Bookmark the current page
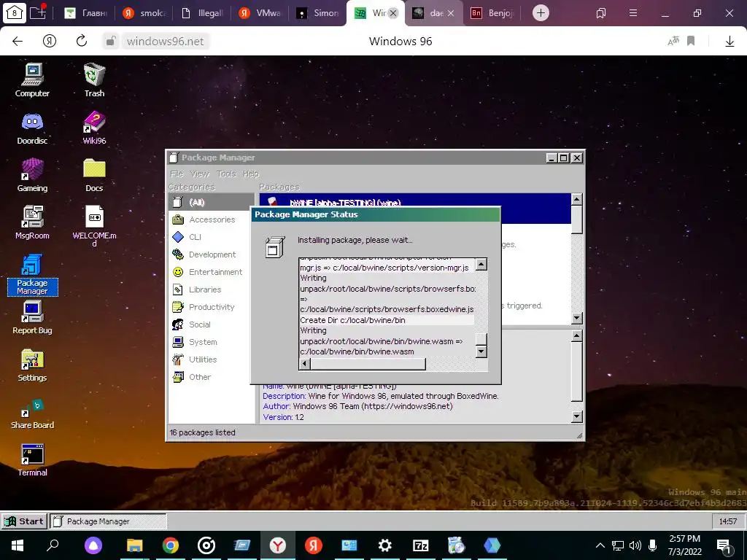Image resolution: width=747 pixels, height=560 pixels. [691, 42]
